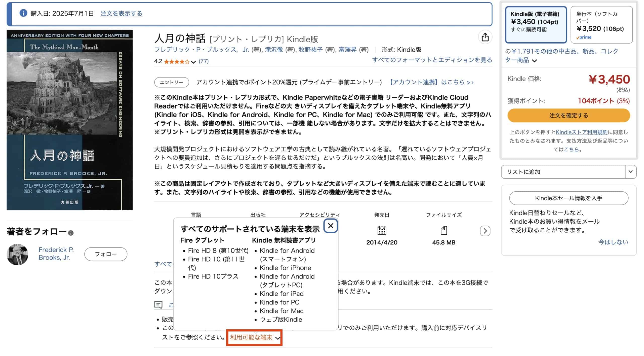Click Kindle for PC in the app list
Image resolution: width=644 pixels, height=356 pixels.
(x=279, y=302)
